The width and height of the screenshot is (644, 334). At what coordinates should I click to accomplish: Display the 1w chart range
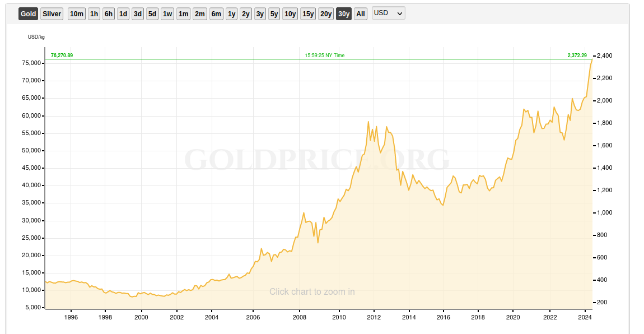point(167,14)
